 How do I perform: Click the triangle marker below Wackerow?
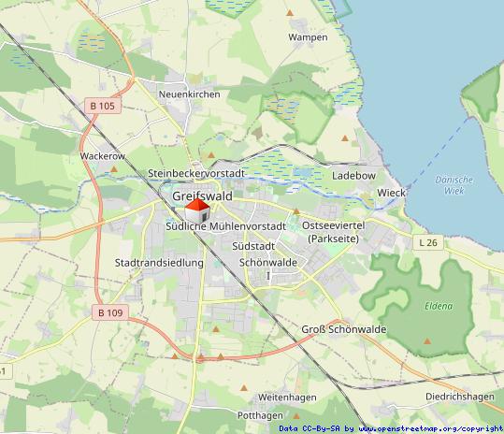tap(114, 169)
